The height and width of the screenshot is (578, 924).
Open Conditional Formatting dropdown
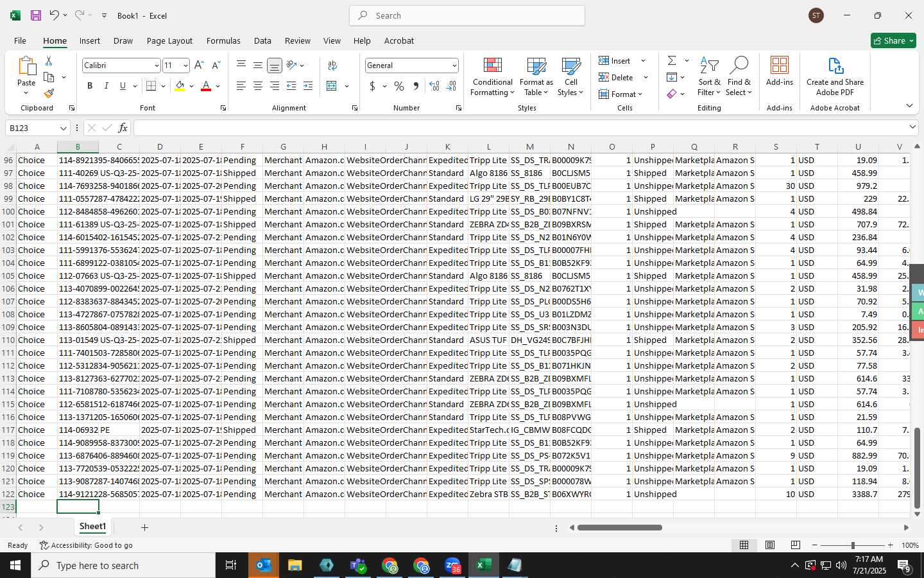coord(492,77)
